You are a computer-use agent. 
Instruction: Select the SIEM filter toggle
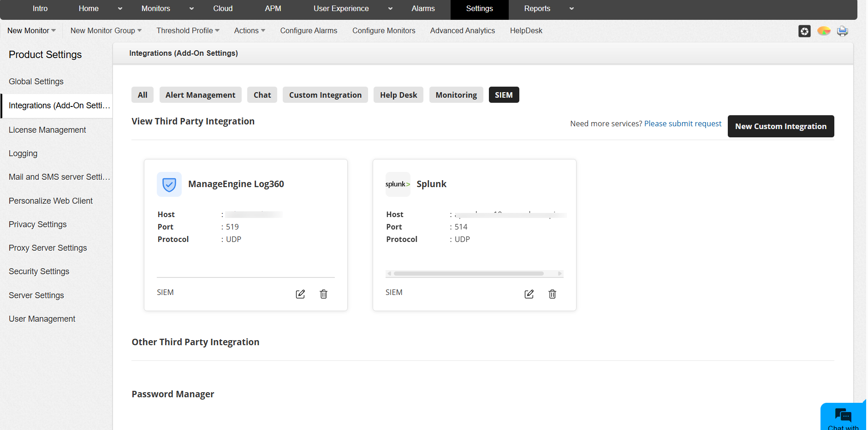pyautogui.click(x=504, y=94)
